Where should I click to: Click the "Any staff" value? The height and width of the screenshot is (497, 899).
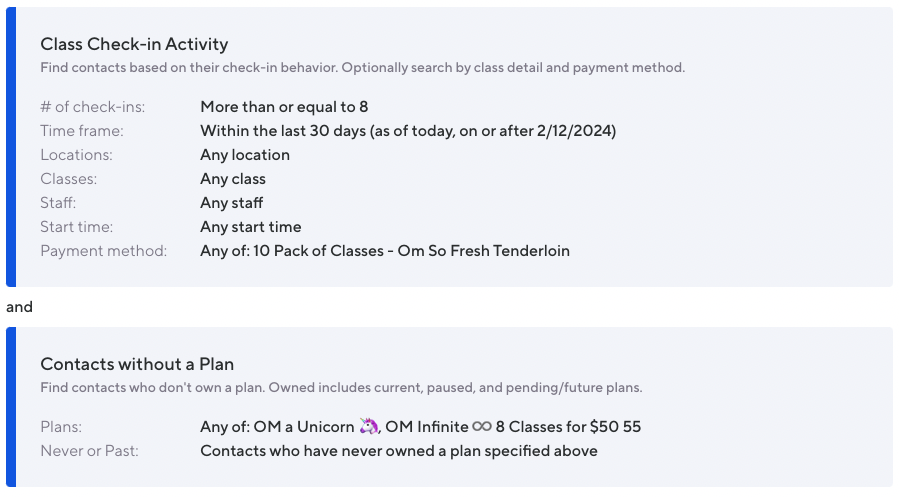pyautogui.click(x=232, y=203)
